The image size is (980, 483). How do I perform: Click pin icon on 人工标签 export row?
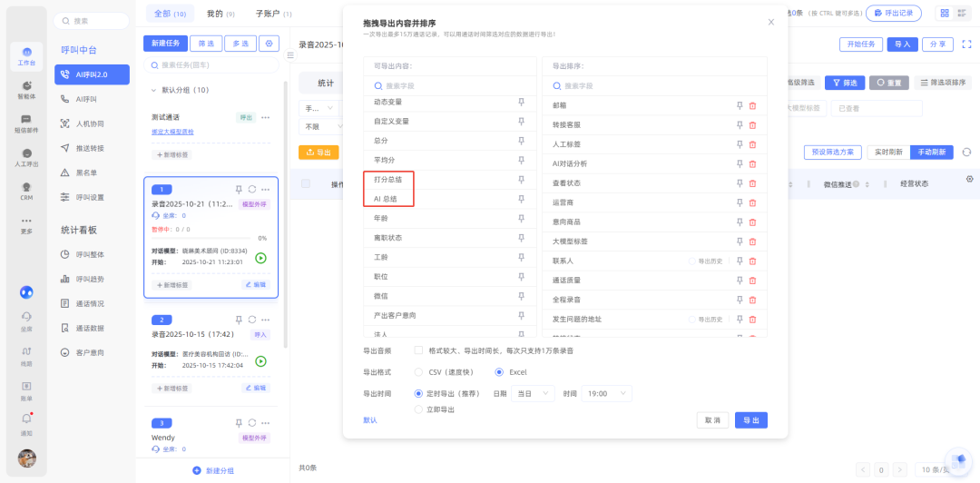coord(740,144)
